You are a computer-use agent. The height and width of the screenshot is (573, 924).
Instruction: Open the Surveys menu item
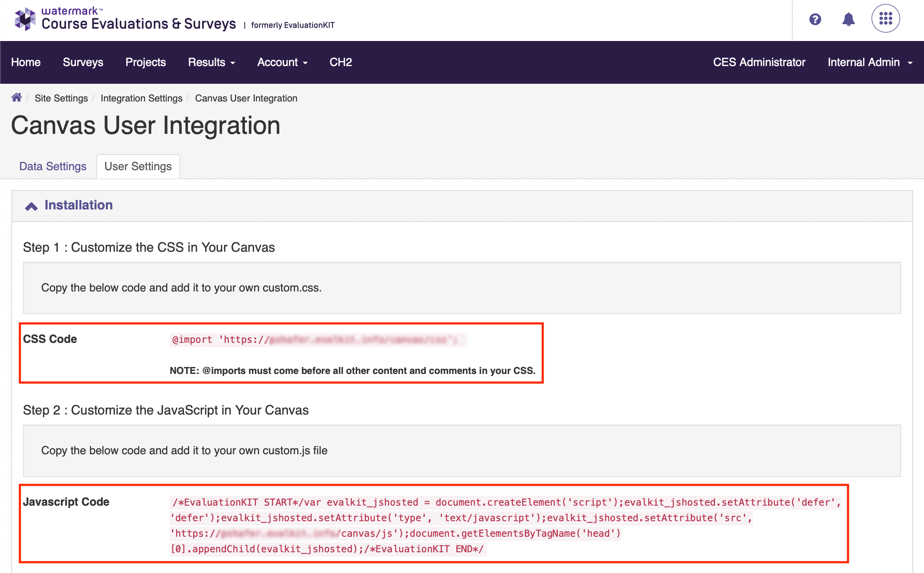point(83,62)
